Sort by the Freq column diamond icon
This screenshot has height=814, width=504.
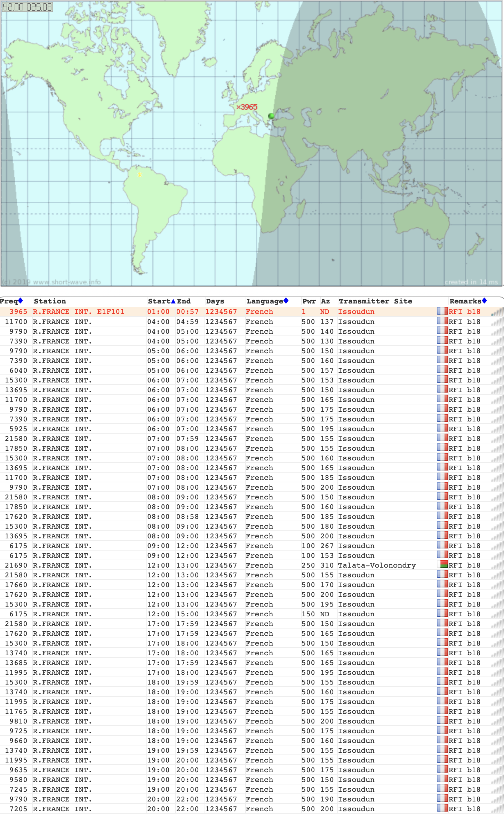pyautogui.click(x=21, y=301)
